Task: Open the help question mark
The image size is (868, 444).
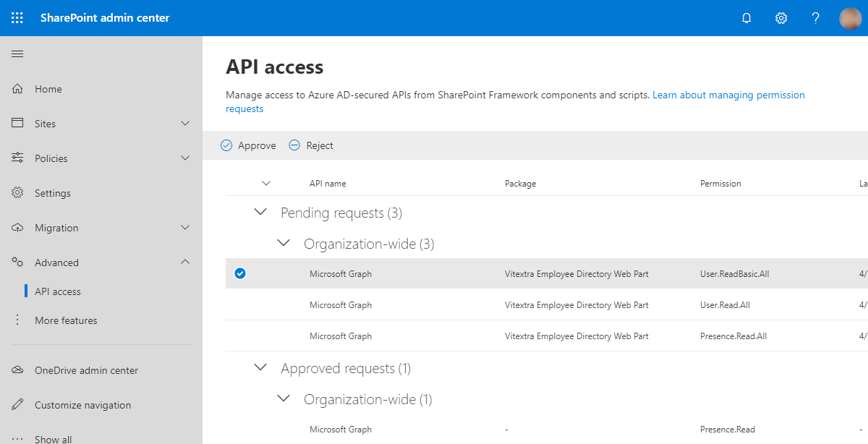Action: [x=816, y=18]
